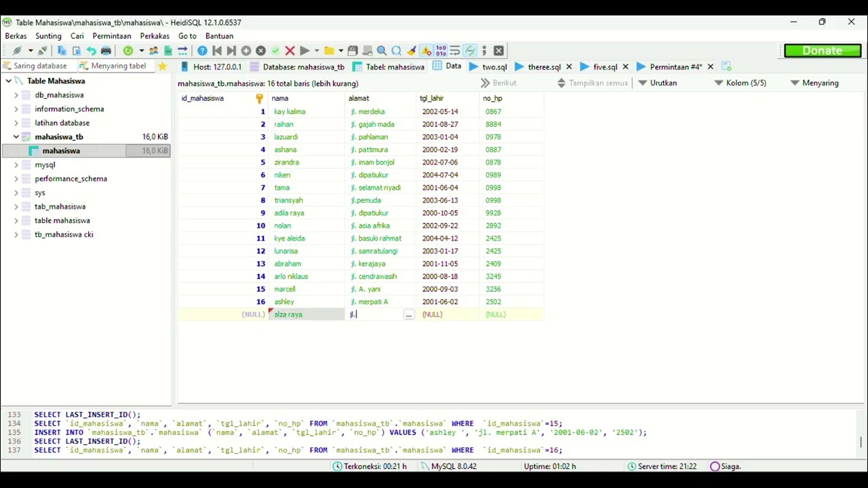Viewport: 868px width, 488px height.
Task: Select performance_schema in the tree
Action: tap(71, 178)
